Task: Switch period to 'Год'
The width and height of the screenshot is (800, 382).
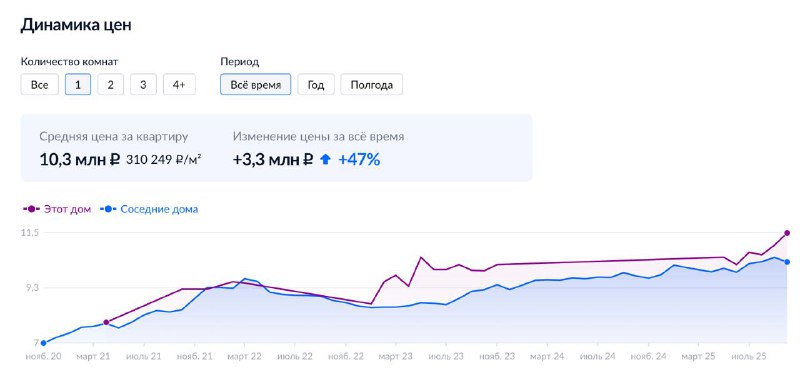Action: point(316,85)
